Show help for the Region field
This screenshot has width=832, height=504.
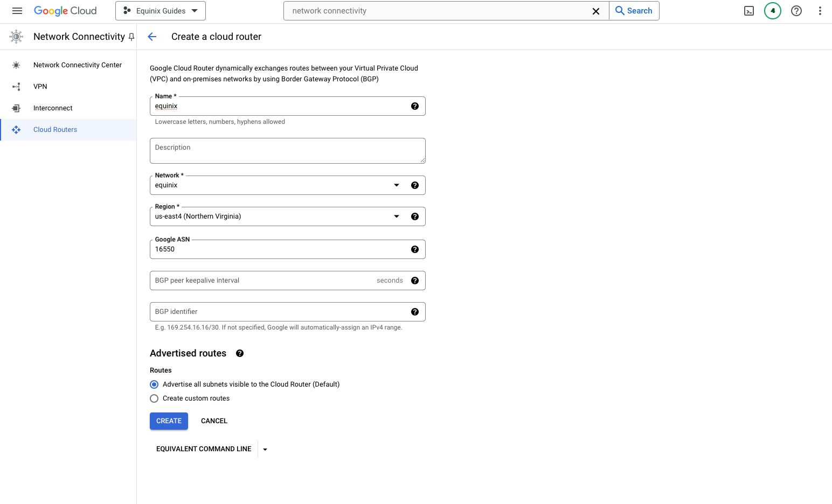(x=415, y=216)
